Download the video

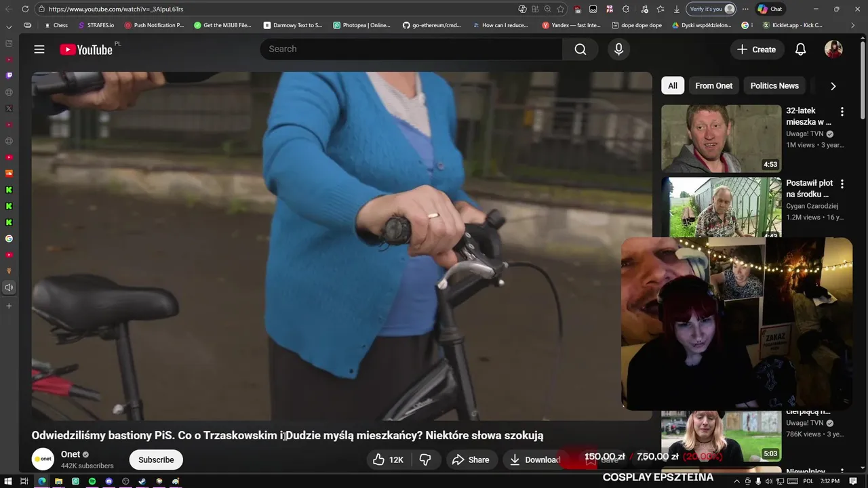535,460
